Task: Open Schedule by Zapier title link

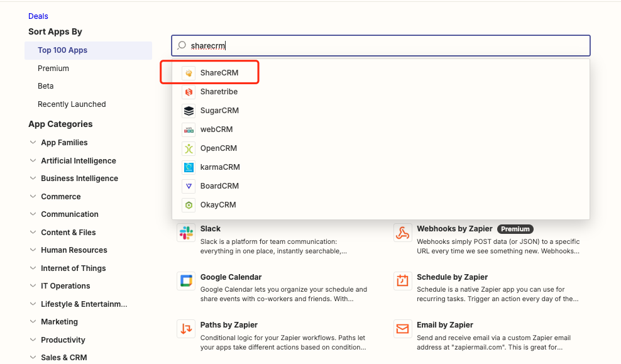Action: [452, 277]
